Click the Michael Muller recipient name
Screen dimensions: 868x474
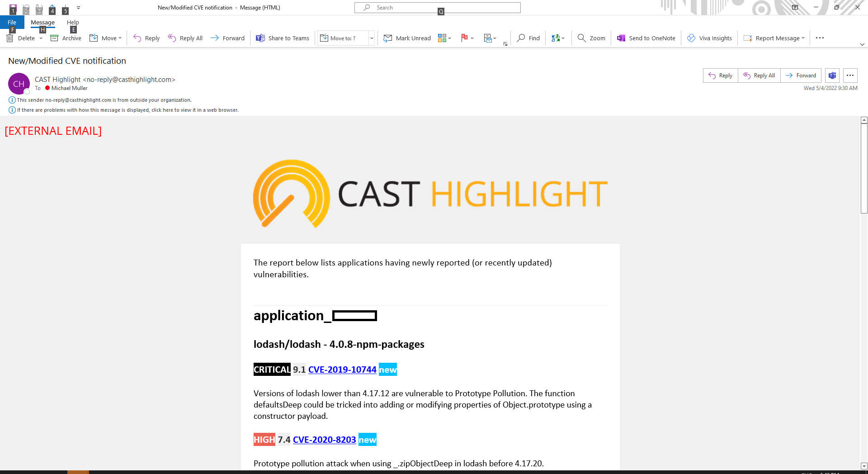click(x=69, y=88)
